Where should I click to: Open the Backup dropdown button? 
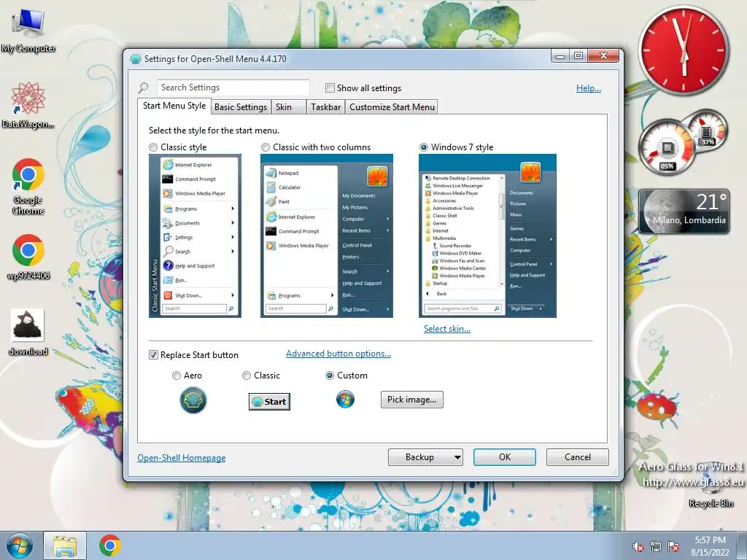coord(425,457)
